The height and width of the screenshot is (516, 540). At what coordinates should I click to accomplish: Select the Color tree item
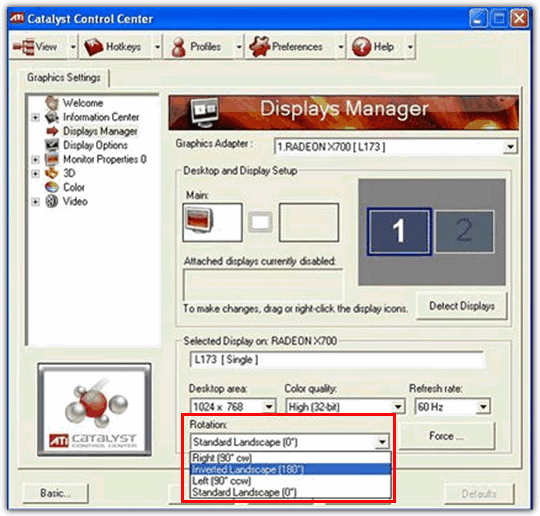point(74,187)
